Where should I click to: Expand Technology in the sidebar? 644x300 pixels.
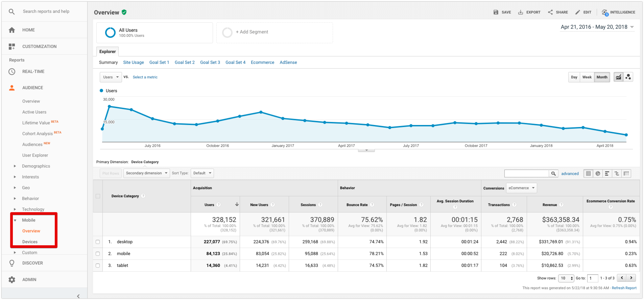(15, 209)
